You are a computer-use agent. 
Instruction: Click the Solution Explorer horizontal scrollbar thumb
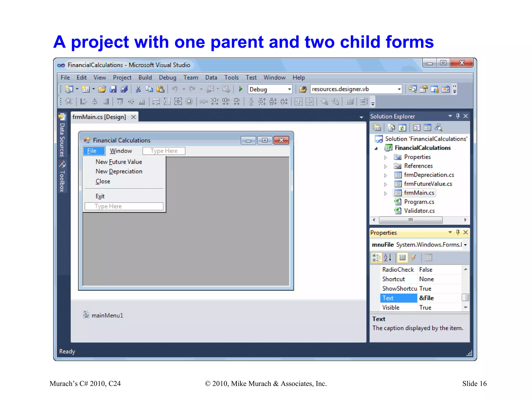pos(411,220)
